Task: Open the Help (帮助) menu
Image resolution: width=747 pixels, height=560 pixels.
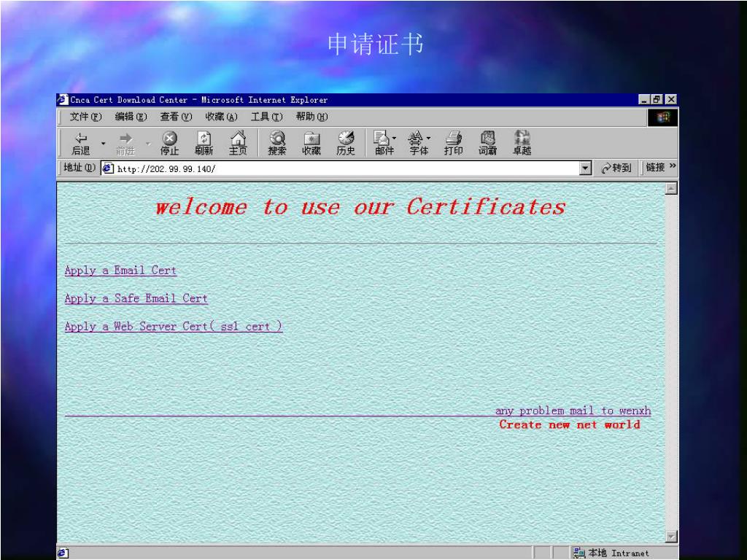Action: [311, 117]
